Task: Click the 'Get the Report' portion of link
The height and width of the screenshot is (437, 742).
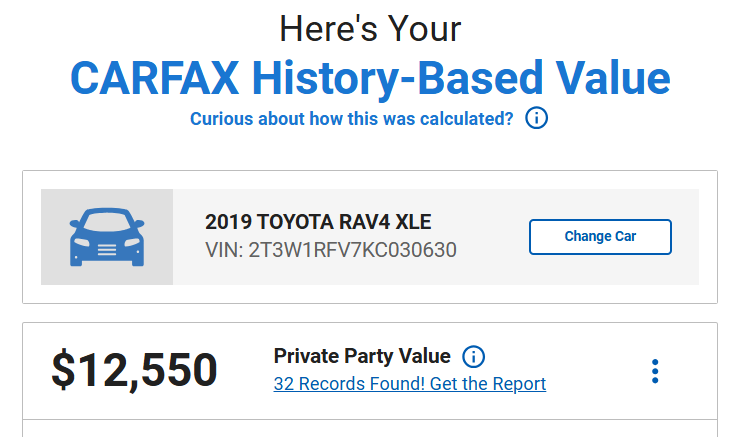Action: tap(488, 383)
